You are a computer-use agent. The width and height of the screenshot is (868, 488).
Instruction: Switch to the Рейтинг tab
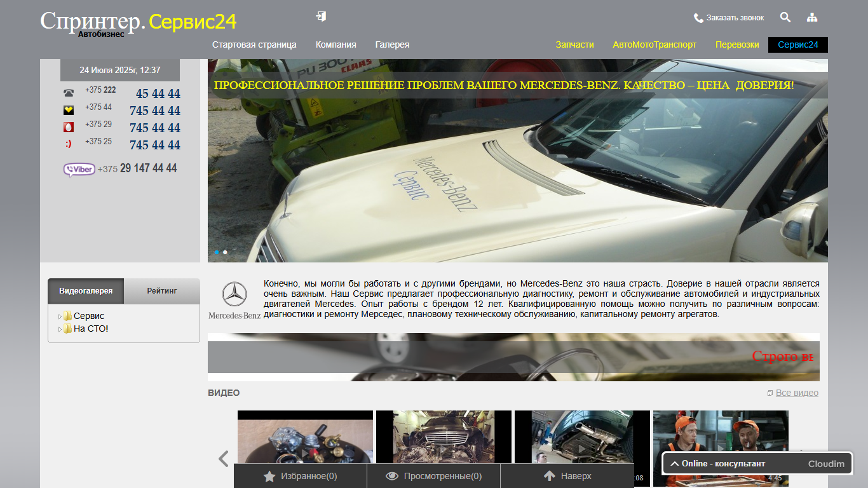tap(162, 291)
